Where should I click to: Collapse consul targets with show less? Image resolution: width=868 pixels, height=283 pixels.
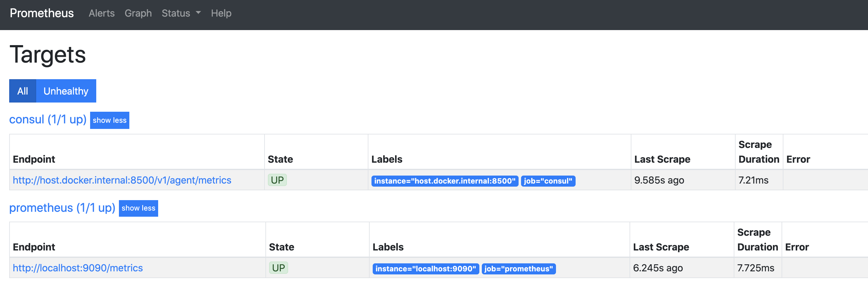(x=109, y=120)
